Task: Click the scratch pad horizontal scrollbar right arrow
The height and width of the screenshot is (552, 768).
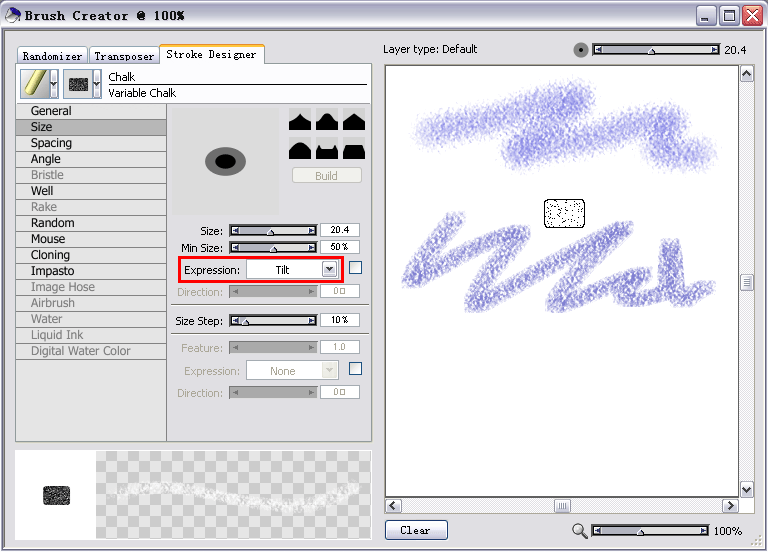Action: (729, 506)
